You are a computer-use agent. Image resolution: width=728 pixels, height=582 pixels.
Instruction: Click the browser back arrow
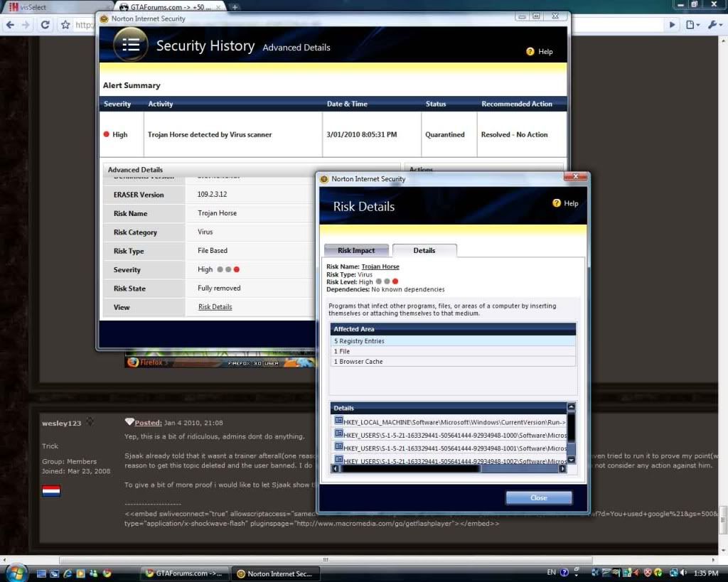point(10,25)
